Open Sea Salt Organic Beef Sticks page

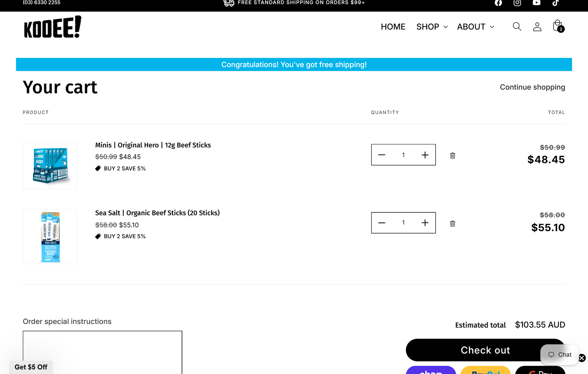pyautogui.click(x=157, y=213)
